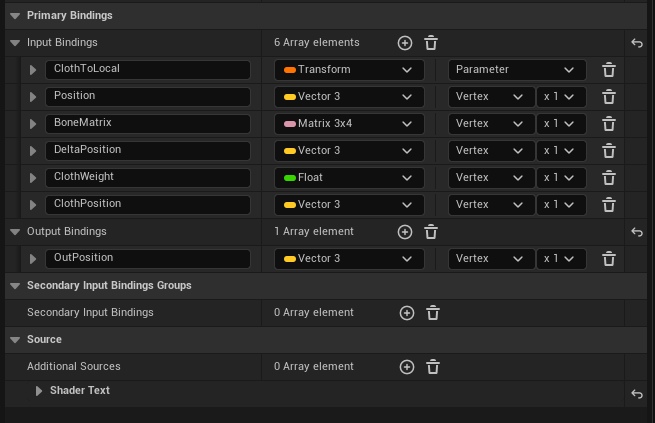655x423 pixels.
Task: Open the ClothToLocal Transform type dropdown
Action: (x=349, y=70)
